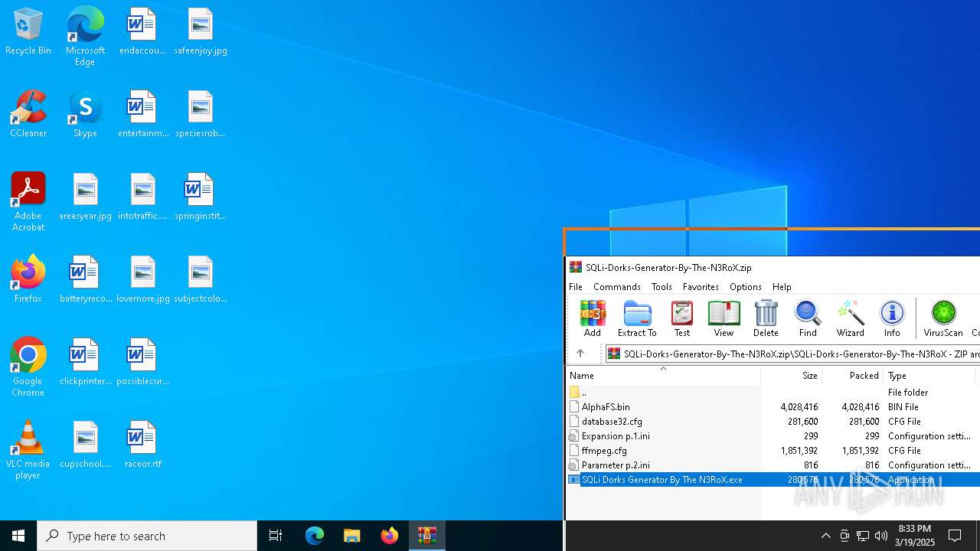Viewport: 980px width, 551px height.
Task: Select batteryreco Word document on desktop
Action: (85, 279)
